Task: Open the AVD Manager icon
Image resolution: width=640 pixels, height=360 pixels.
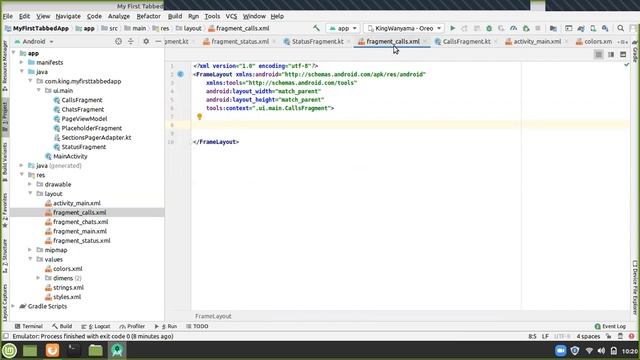Action: point(593,28)
